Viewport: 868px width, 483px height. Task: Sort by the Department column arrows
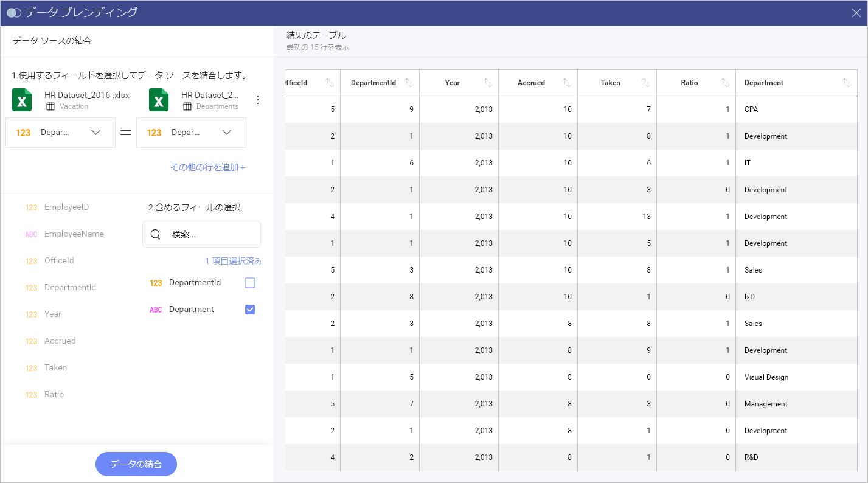tap(847, 83)
